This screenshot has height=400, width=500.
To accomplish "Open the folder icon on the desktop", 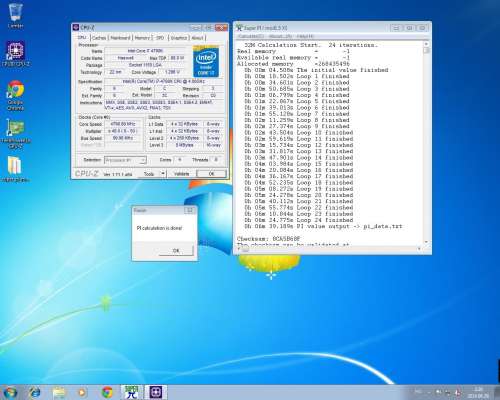I will tap(15, 168).
